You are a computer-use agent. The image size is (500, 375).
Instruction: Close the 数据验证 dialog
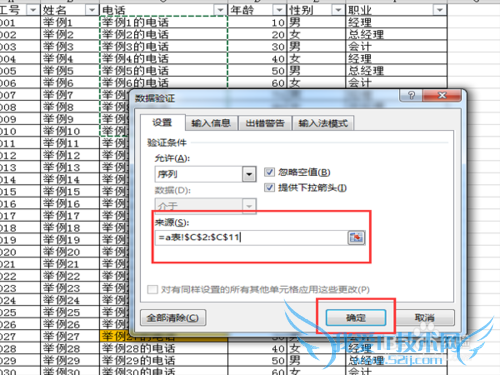click(442, 96)
